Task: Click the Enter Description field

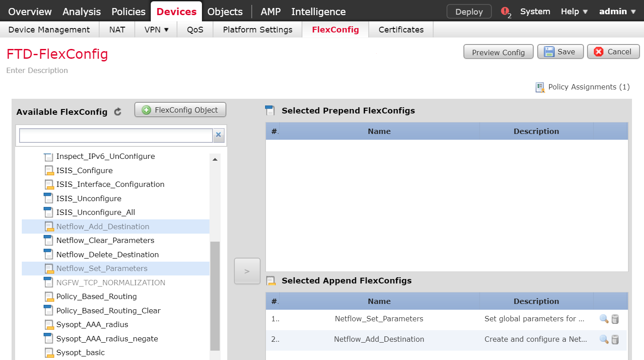Action: pos(37,70)
